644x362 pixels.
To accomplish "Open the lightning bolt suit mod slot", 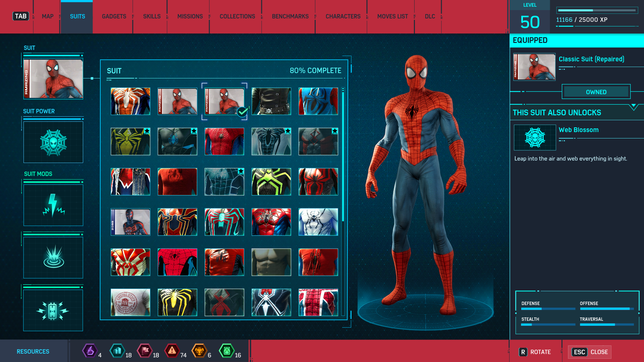I will coord(53,205).
